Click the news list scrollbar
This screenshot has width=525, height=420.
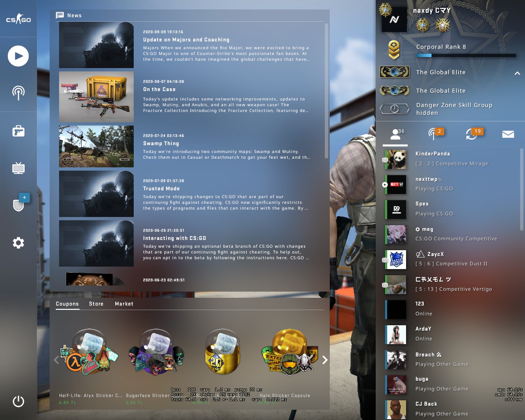click(x=326, y=91)
